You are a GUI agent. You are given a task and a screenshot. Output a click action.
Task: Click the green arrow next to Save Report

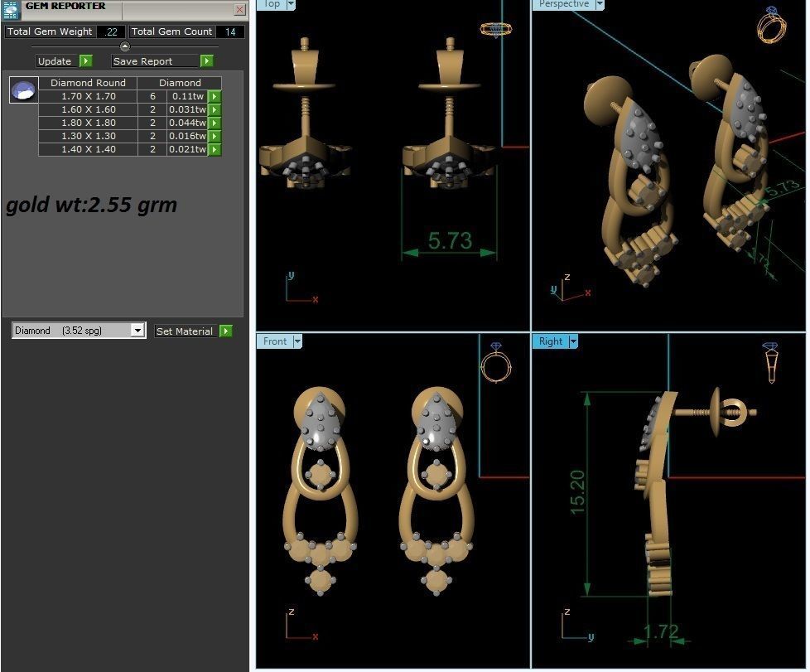click(x=206, y=61)
